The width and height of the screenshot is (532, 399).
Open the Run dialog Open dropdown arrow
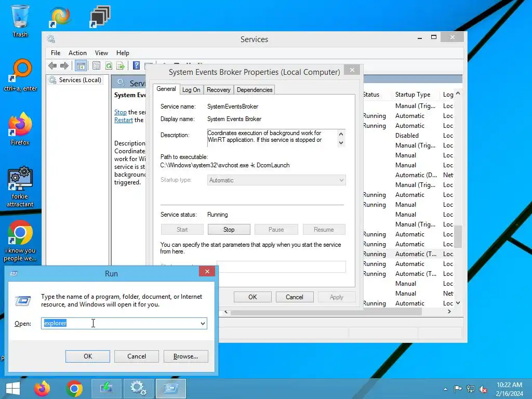pyautogui.click(x=203, y=323)
